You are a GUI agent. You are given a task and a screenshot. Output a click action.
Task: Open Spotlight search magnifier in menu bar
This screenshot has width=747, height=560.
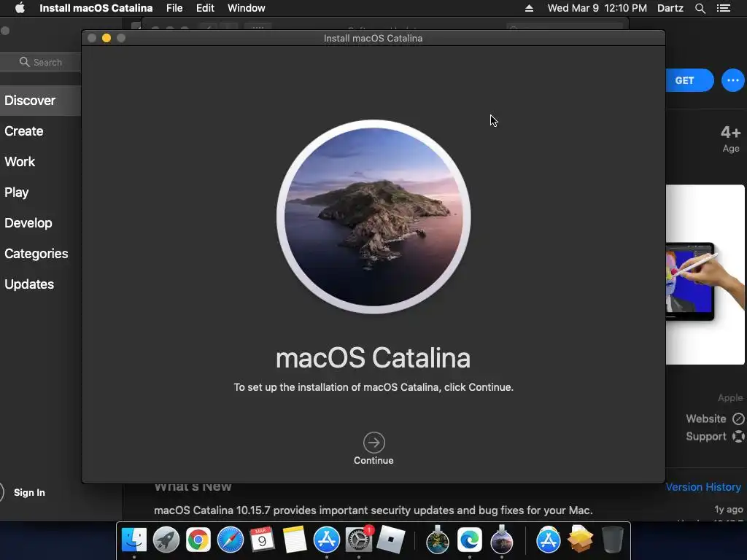tap(700, 8)
